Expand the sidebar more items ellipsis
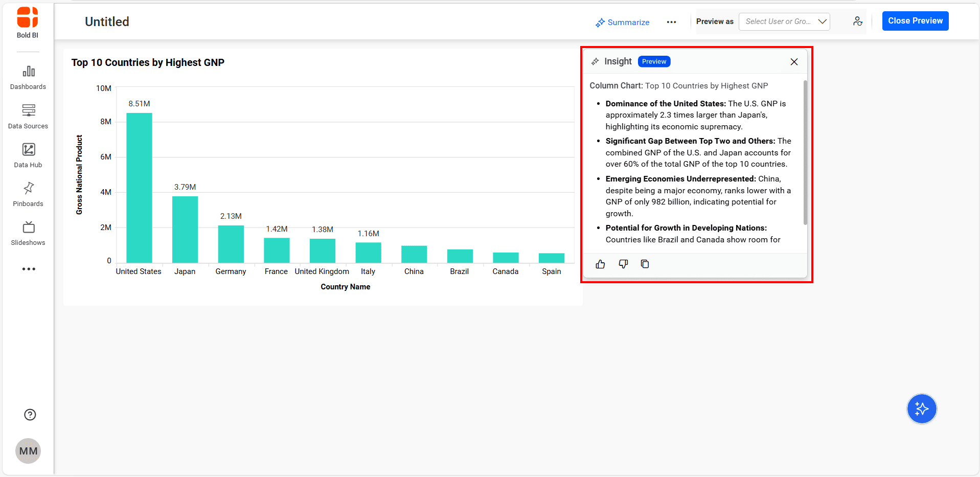The image size is (980, 477). tap(29, 269)
